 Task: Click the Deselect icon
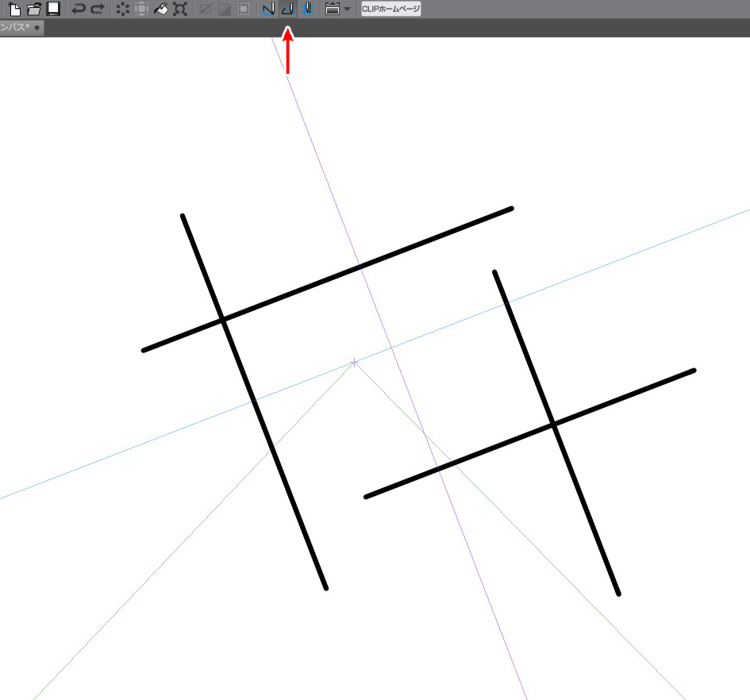point(206,9)
